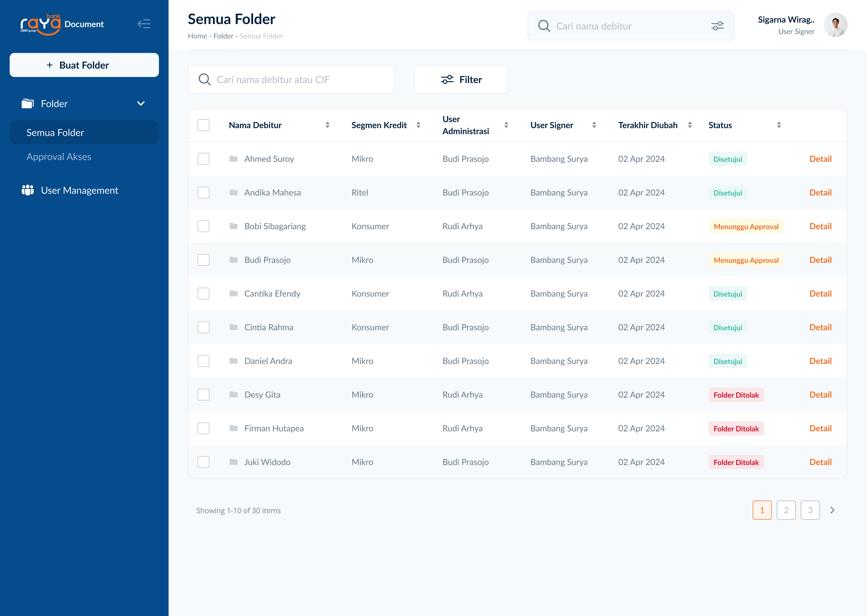This screenshot has height=616, width=867.
Task: Click the folder icon next to Ahmed Suroy
Action: tap(233, 159)
